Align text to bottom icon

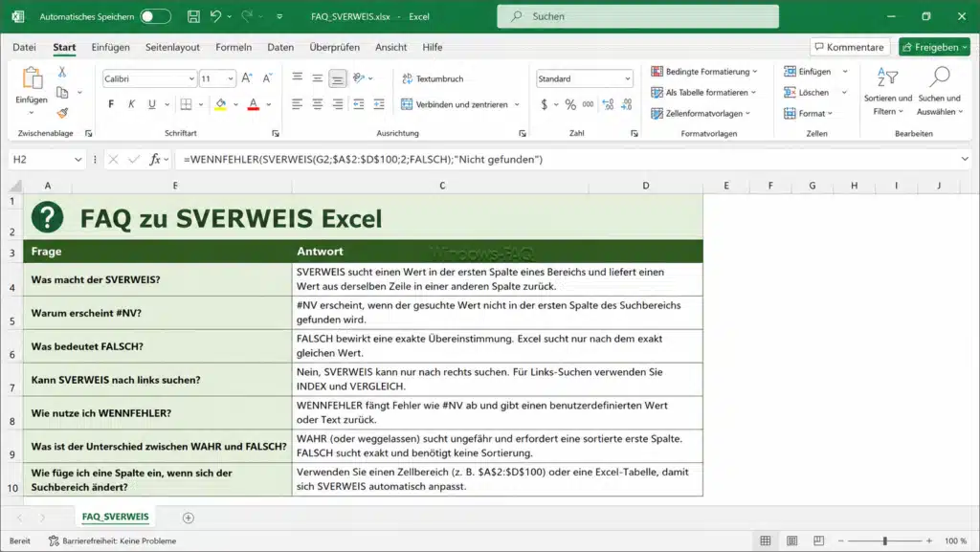[x=338, y=78]
